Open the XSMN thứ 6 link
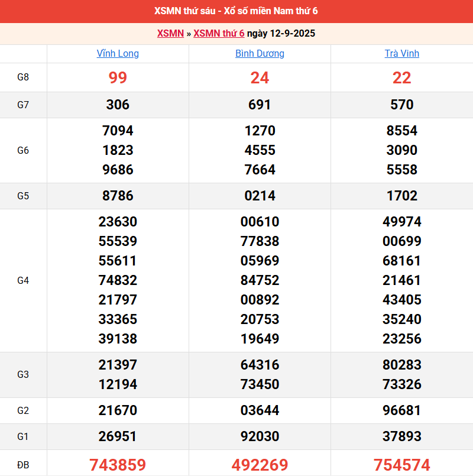 [x=219, y=33]
